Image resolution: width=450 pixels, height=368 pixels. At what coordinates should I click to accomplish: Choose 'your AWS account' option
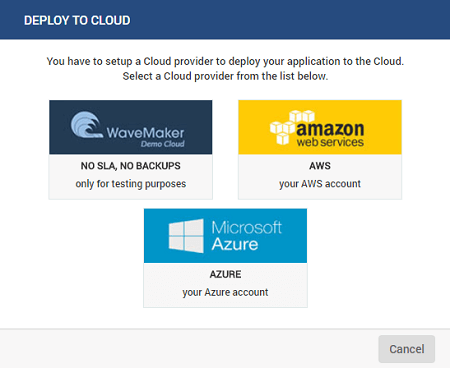pyautogui.click(x=320, y=184)
